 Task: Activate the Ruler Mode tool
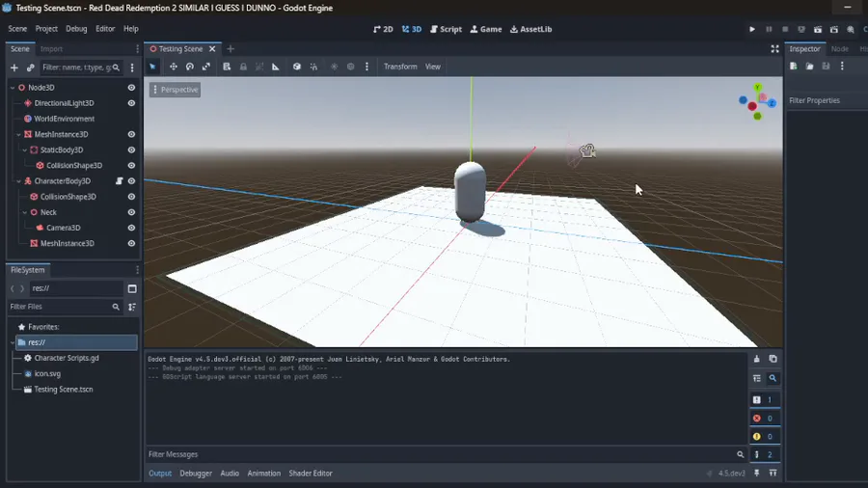pos(276,67)
